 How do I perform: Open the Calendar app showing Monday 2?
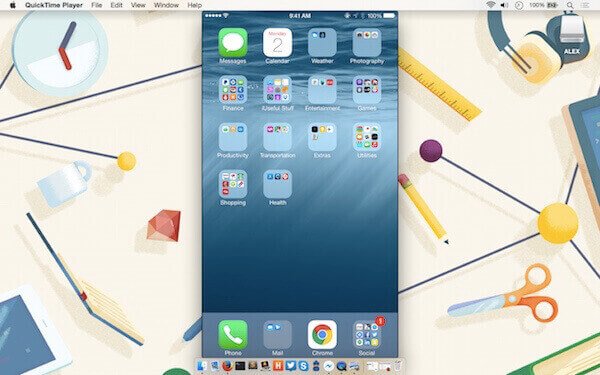point(277,42)
